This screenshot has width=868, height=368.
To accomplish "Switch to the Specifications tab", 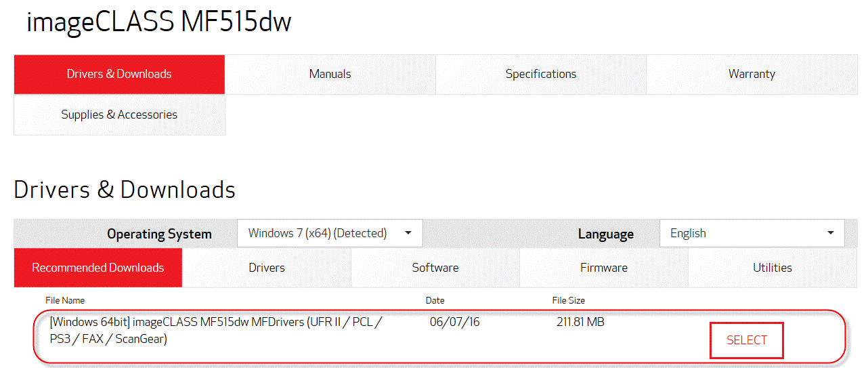I will coord(540,74).
